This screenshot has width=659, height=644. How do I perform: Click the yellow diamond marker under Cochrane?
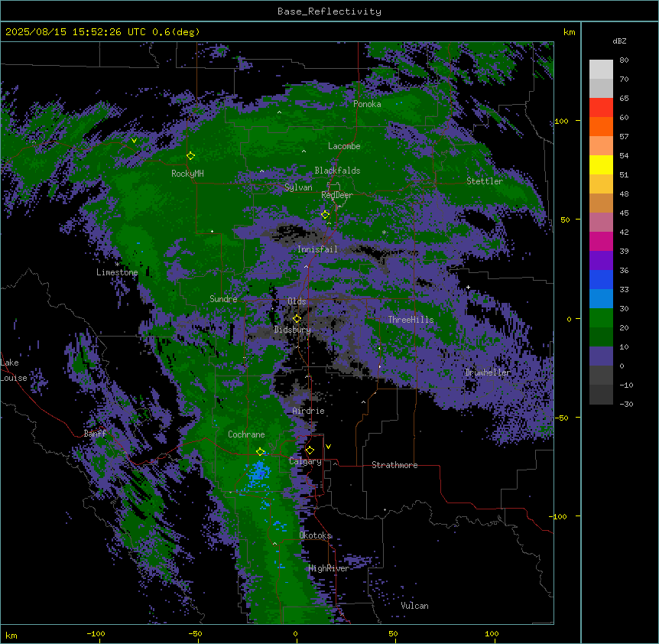point(261,452)
